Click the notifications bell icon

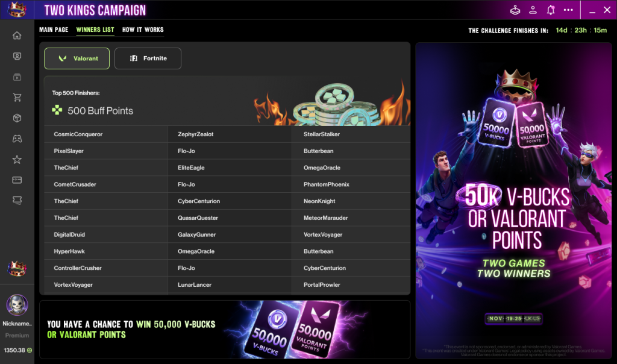pyautogui.click(x=550, y=10)
